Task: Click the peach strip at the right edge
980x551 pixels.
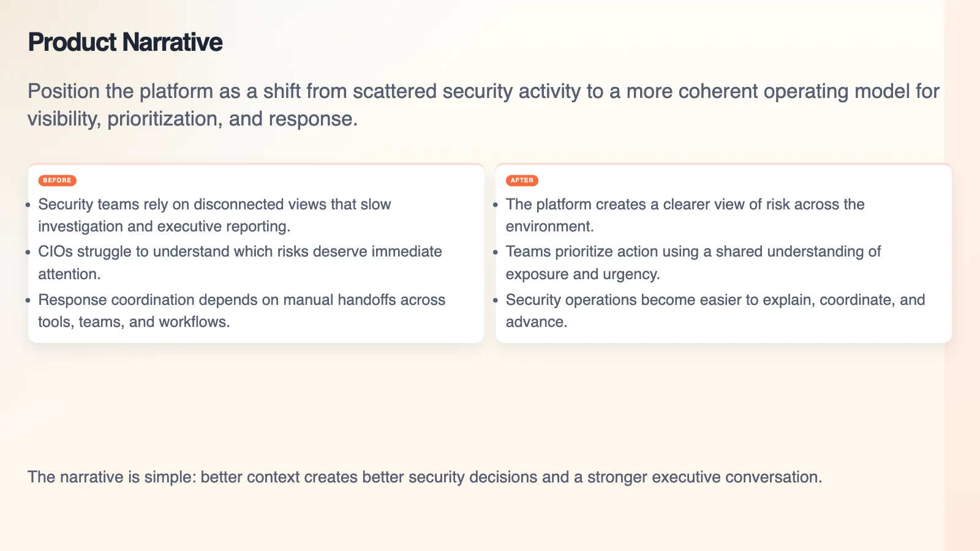Action: click(962, 275)
